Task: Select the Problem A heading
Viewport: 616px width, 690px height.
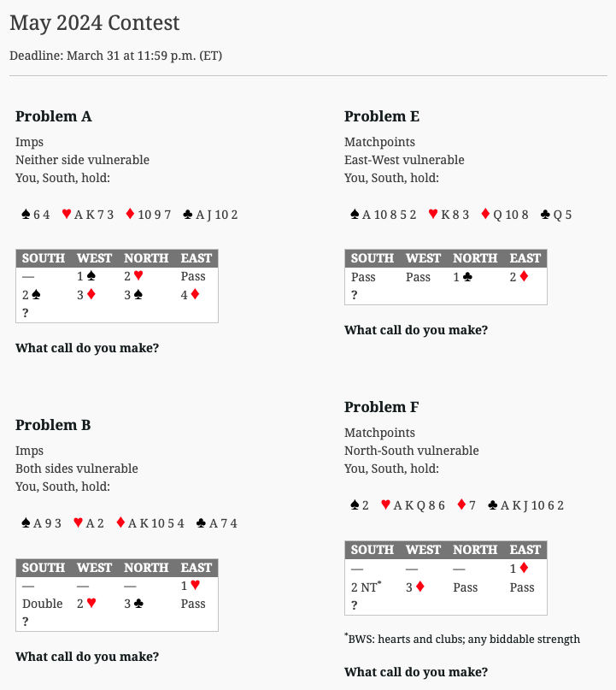Action: (x=54, y=116)
